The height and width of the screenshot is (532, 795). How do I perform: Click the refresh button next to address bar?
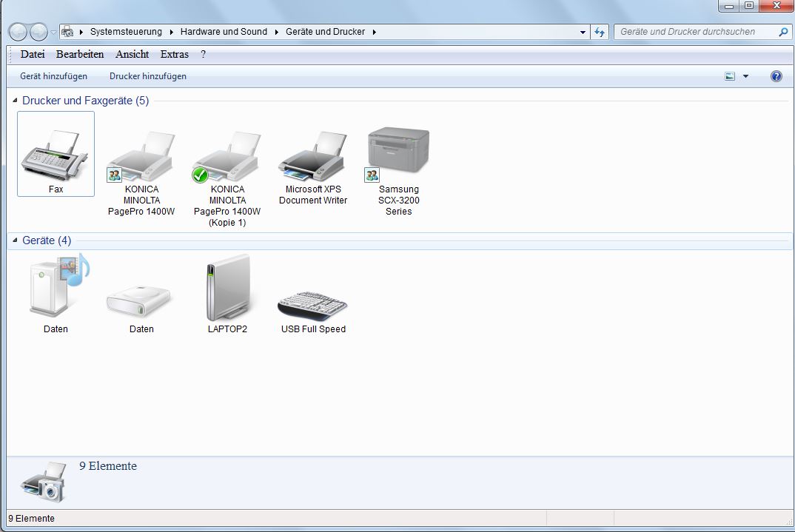coord(600,32)
